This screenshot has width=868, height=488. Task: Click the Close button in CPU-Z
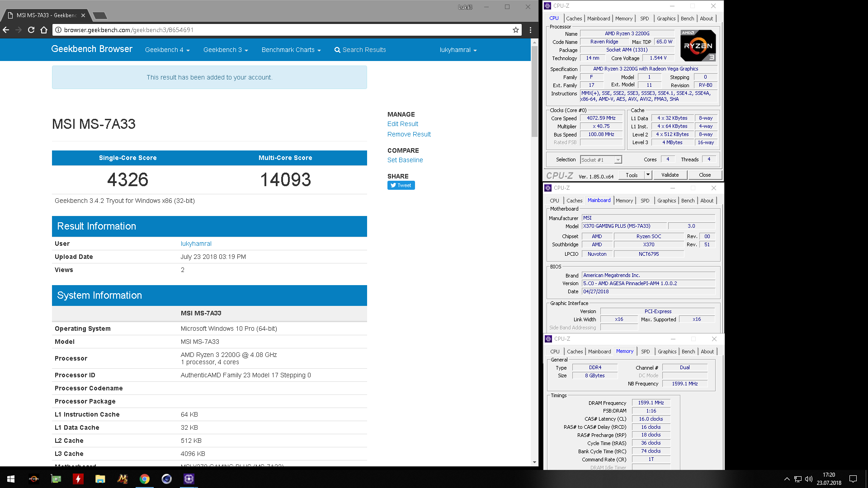click(704, 175)
